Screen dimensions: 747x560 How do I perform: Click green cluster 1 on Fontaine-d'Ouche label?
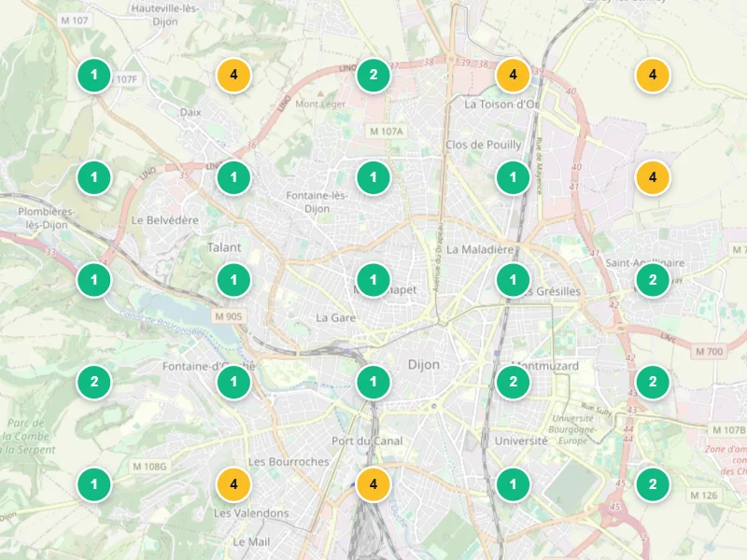[233, 382]
